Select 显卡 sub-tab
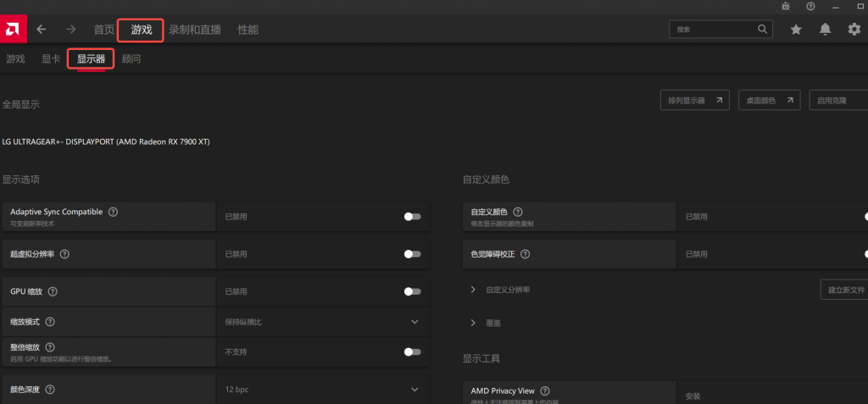868x404 pixels. pyautogui.click(x=51, y=58)
